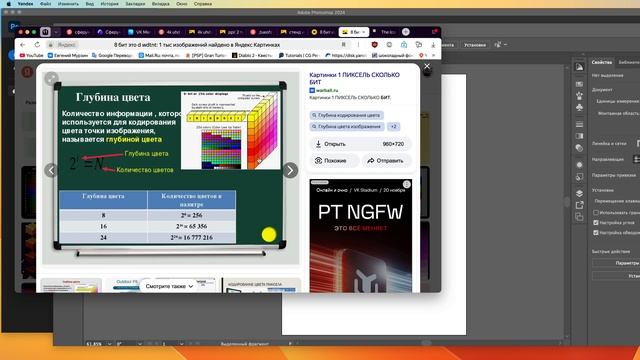The height and width of the screenshot is (360, 640).
Task: Open the Справка menu
Action: 203,4
